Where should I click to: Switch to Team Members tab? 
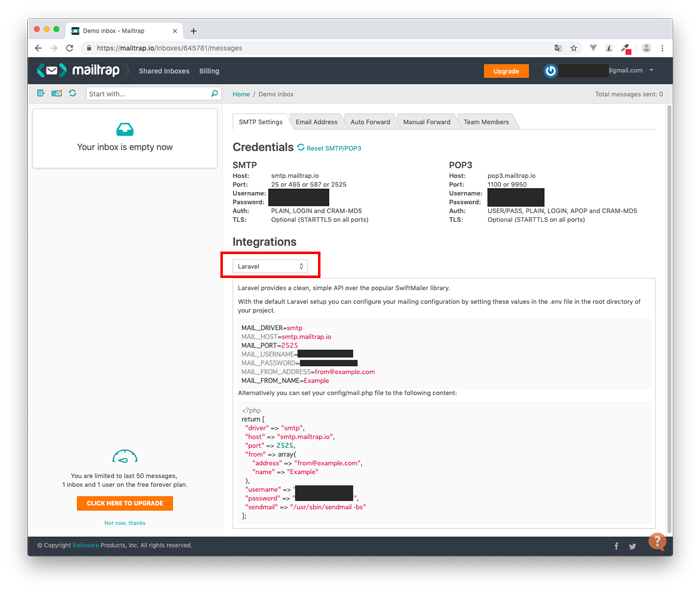486,122
